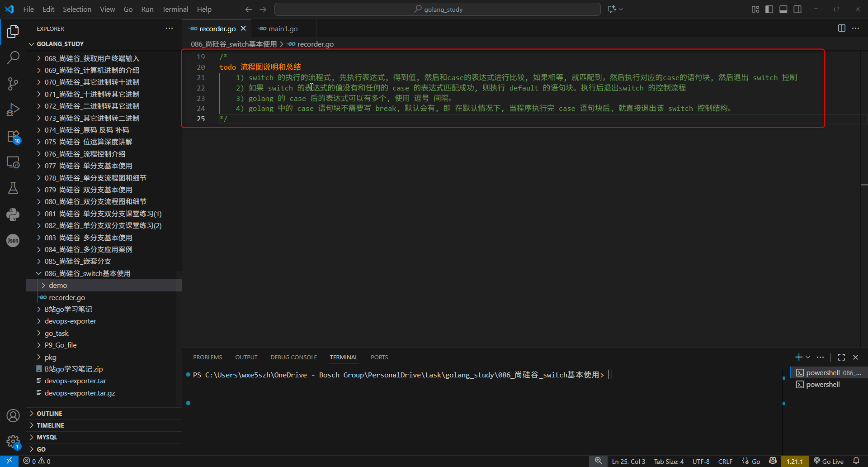Go back in navigation history
Image resolution: width=868 pixels, height=467 pixels.
pyautogui.click(x=249, y=10)
